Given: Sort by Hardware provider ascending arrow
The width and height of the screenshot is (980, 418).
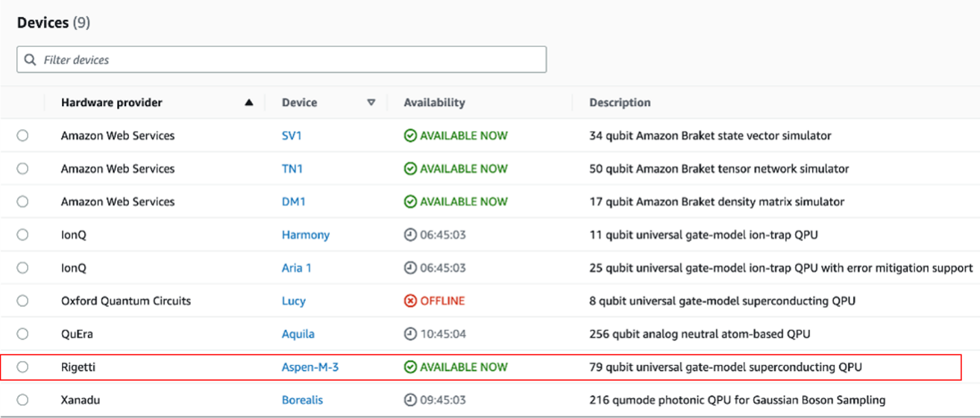Looking at the screenshot, I should click(x=249, y=103).
